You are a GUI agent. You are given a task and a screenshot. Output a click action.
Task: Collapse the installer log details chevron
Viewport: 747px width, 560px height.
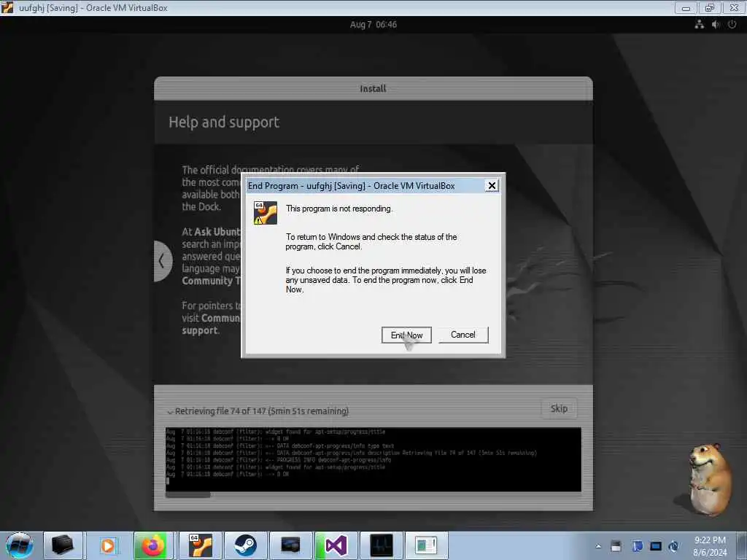tap(170, 411)
